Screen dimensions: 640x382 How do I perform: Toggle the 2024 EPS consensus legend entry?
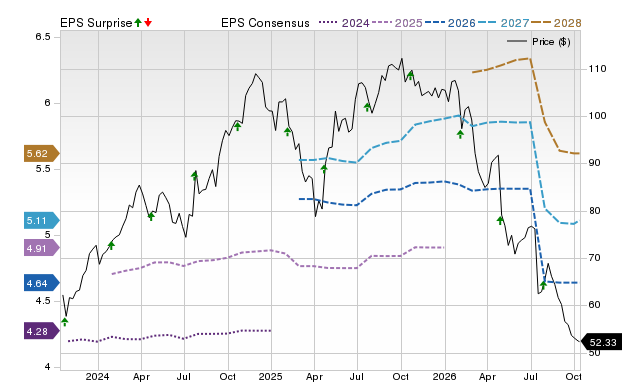344,23
